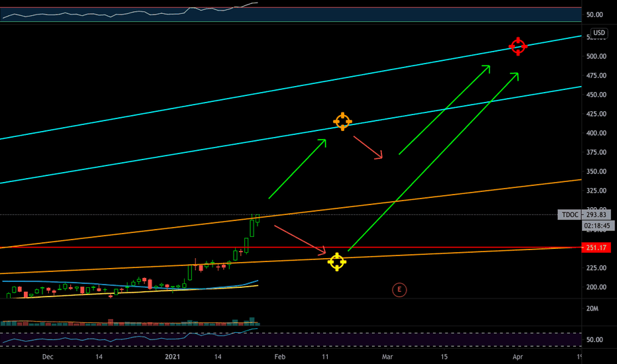This screenshot has height=364, width=617.
Task: Select the yellow target crosshair marker
Action: tap(337, 261)
